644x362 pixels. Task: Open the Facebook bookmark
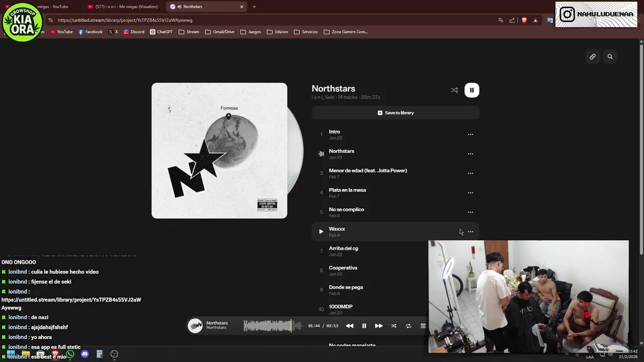(90, 32)
